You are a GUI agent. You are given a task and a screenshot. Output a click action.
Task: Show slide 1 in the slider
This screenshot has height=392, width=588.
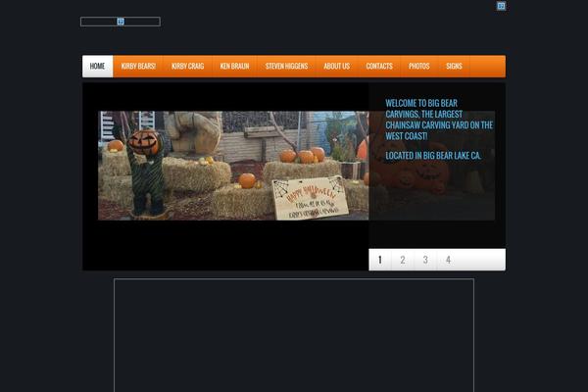click(380, 260)
